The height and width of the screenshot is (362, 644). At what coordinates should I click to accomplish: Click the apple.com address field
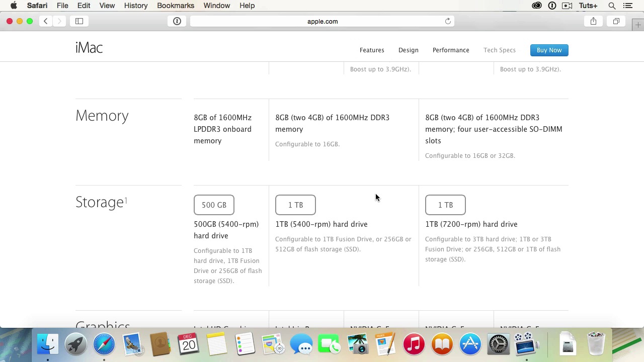point(323,21)
